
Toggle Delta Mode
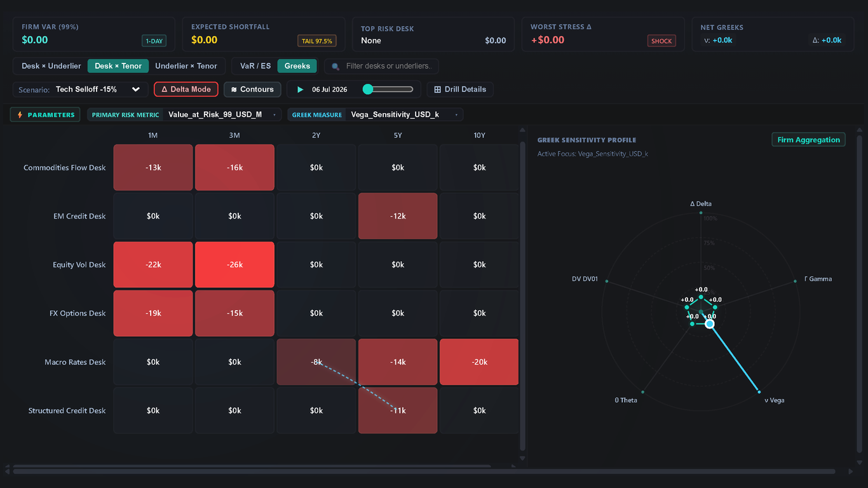(x=186, y=90)
